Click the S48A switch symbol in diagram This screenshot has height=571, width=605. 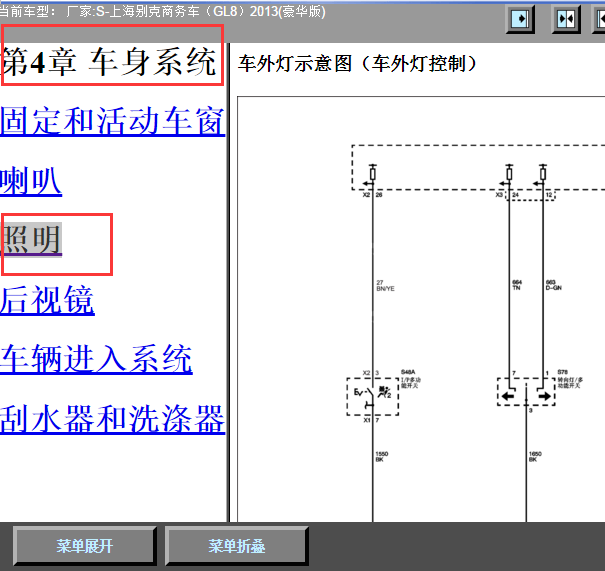click(372, 397)
